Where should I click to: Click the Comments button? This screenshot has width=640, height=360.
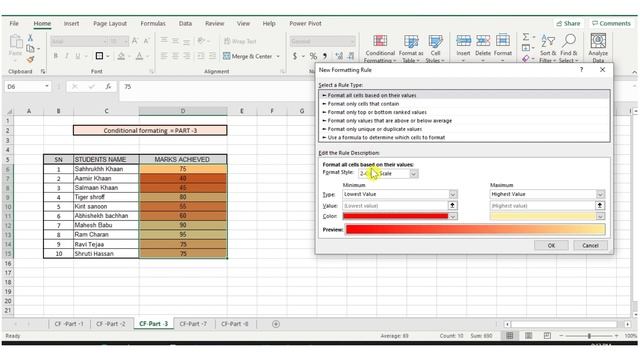611,23
